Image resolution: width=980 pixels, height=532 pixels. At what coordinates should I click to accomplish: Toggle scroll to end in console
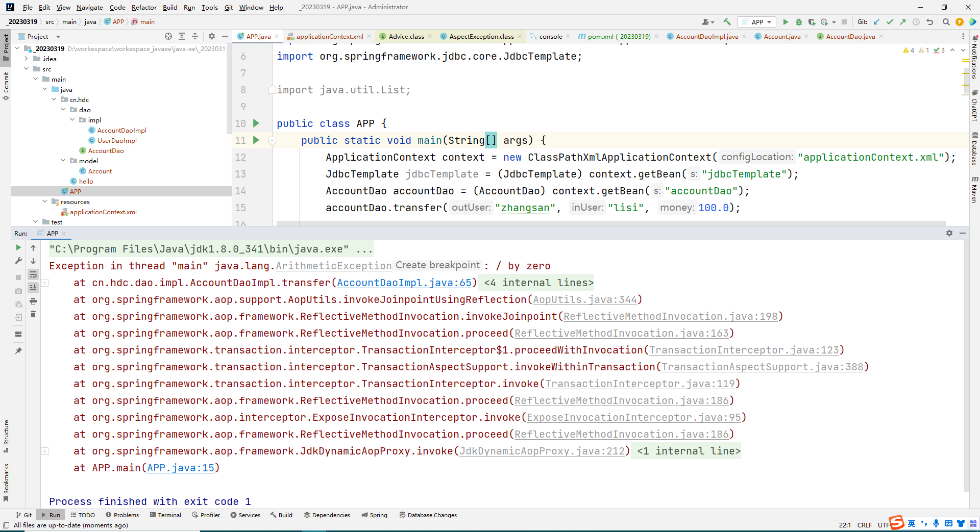[33, 288]
